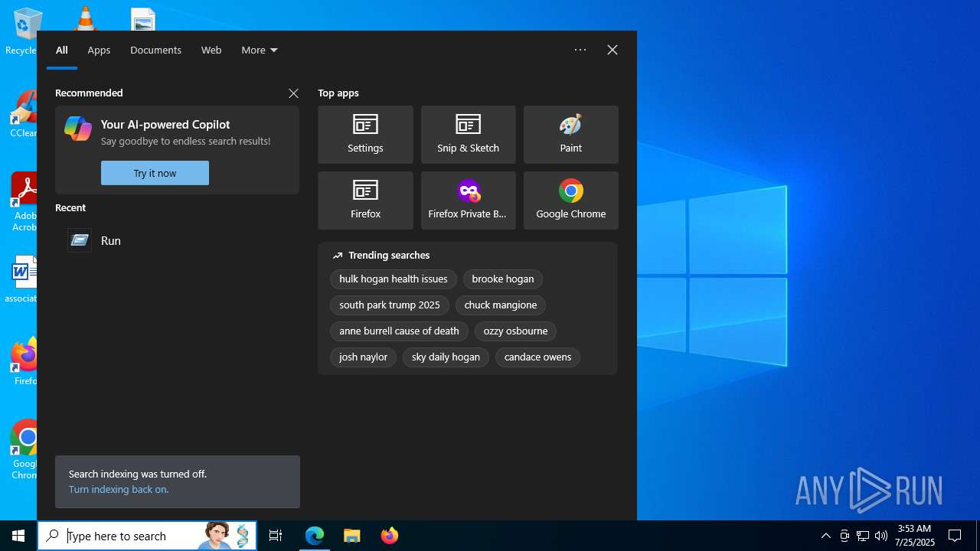Search south park trump 2025
The width and height of the screenshot is (980, 551).
pyautogui.click(x=390, y=305)
